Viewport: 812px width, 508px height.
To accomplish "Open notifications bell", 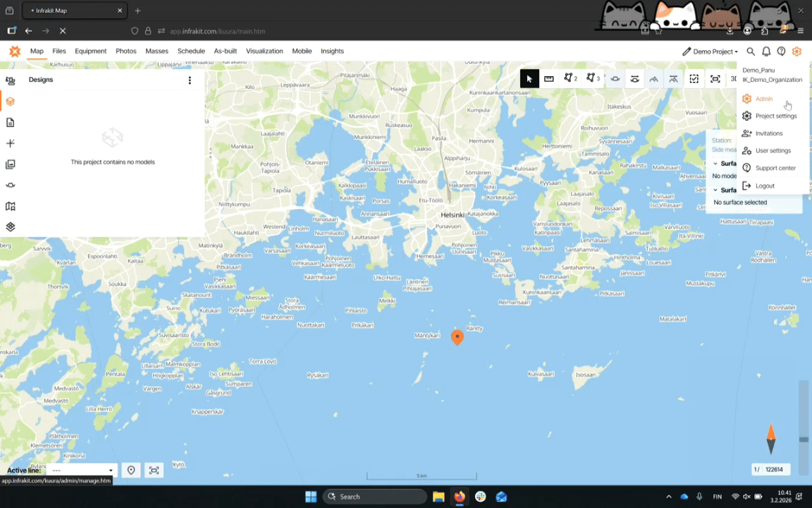I will [x=766, y=52].
